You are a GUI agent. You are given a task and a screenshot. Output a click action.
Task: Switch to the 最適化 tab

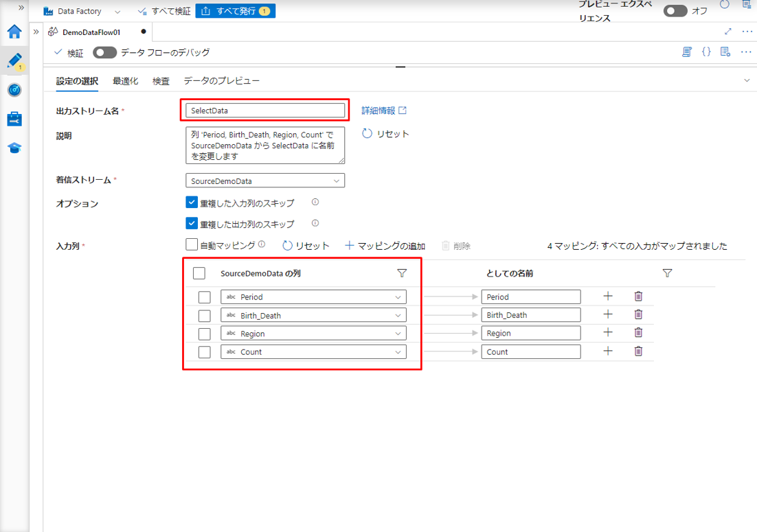(125, 81)
